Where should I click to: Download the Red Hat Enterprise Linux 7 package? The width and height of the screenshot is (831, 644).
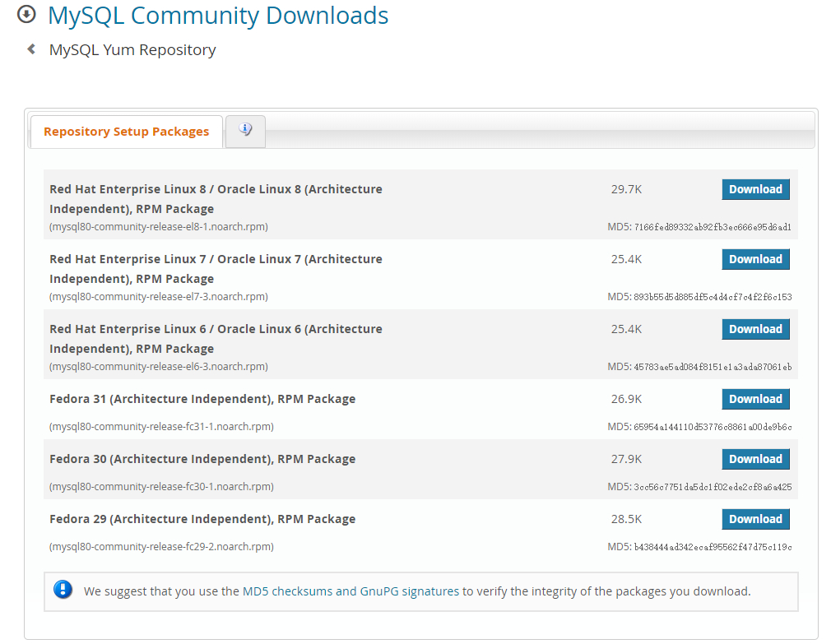755,259
